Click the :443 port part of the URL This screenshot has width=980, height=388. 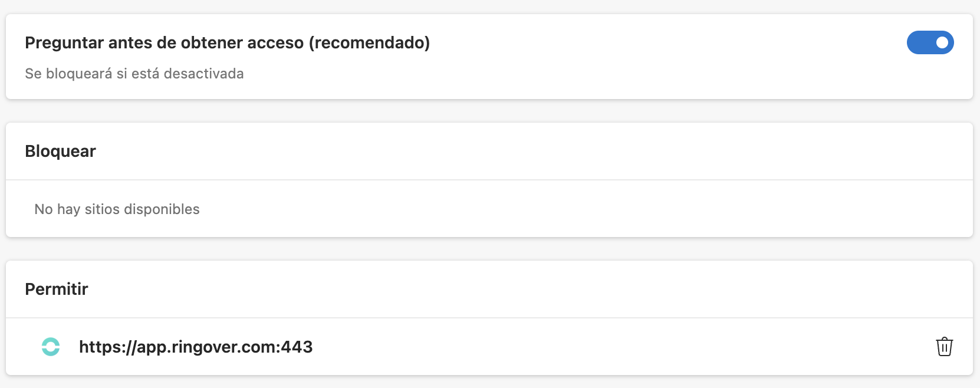click(294, 347)
